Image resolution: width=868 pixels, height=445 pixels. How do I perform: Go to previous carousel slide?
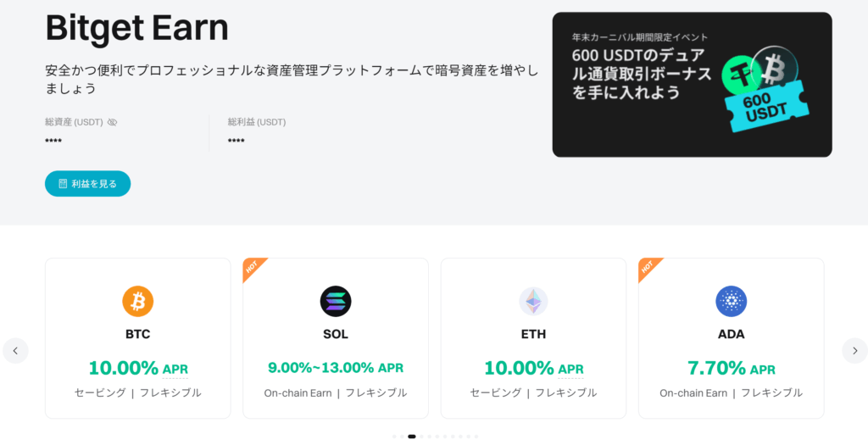click(x=15, y=350)
